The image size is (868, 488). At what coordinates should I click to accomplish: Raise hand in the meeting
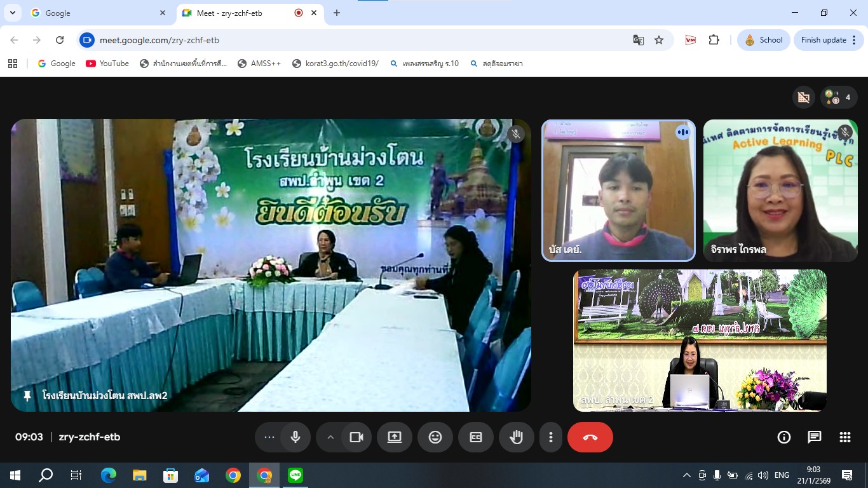tap(516, 437)
